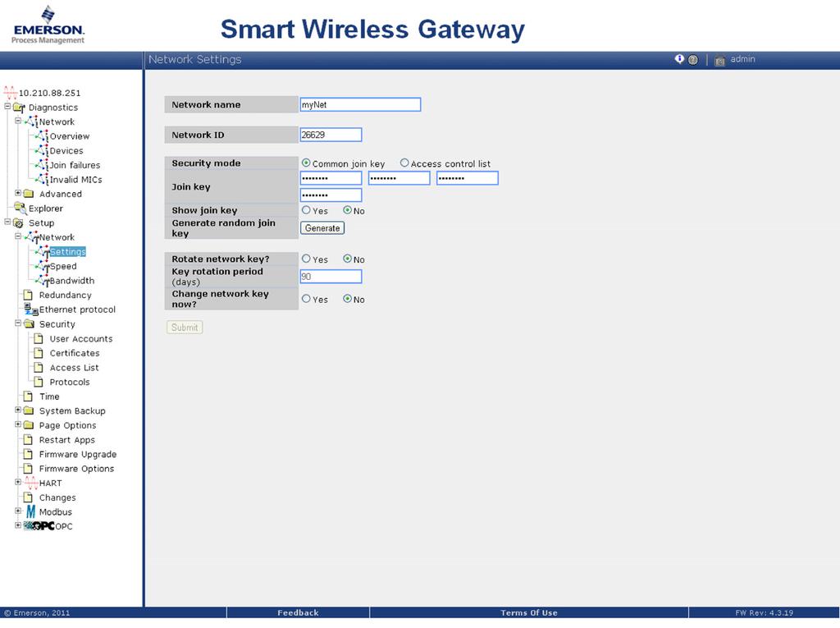Click the gateway icon beside 10.210.88.251
The width and height of the screenshot is (840, 628).
coord(10,92)
